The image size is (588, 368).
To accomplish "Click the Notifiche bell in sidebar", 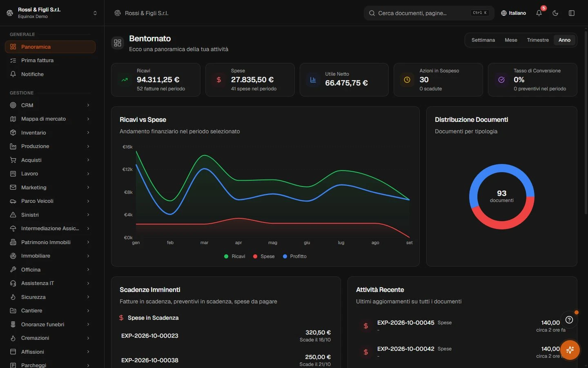I will point(50,74).
